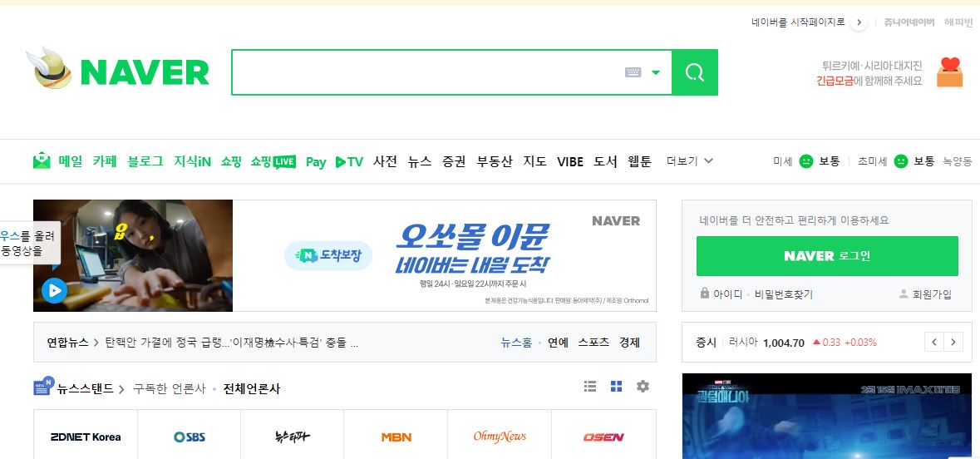Click 긴급모금 donation text
Viewport: 980px width, 459px height.
835,81
